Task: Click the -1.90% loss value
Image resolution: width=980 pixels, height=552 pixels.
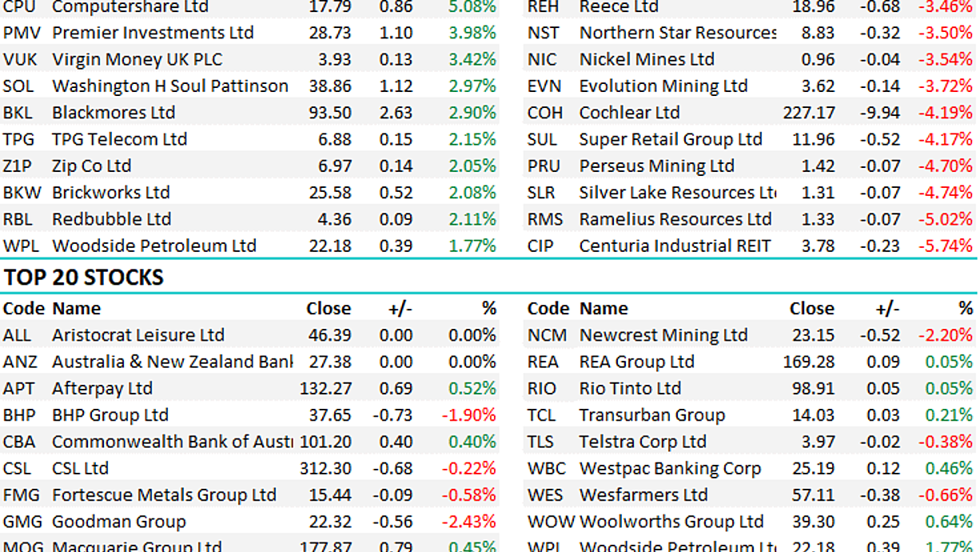Action: [468, 414]
